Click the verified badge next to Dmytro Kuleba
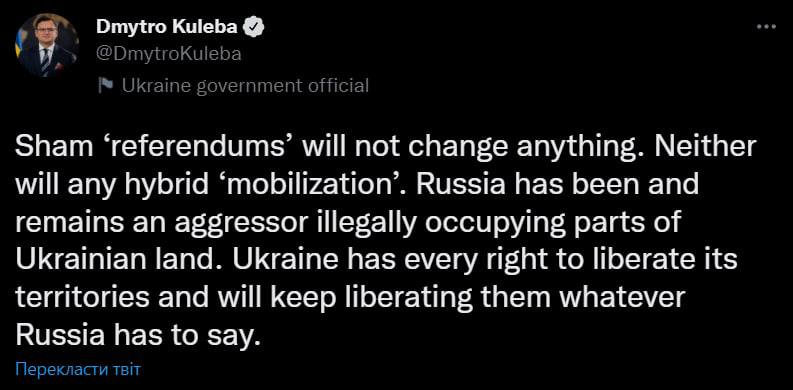793x390 pixels. point(252,28)
